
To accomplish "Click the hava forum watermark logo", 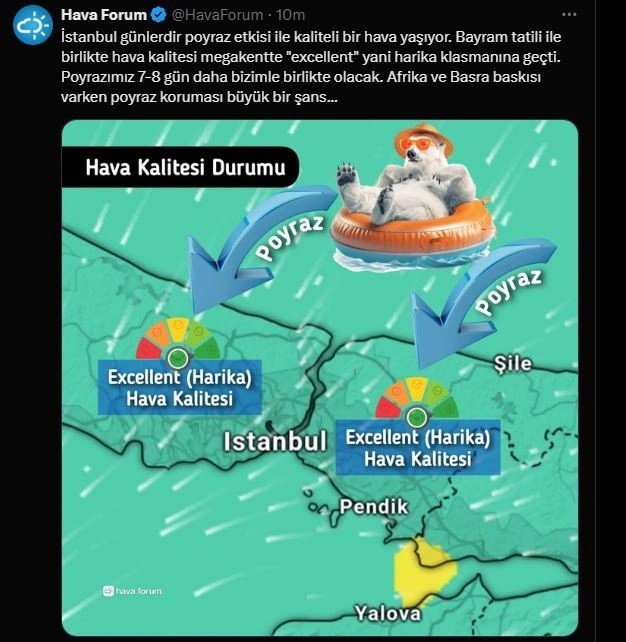I will tap(132, 591).
